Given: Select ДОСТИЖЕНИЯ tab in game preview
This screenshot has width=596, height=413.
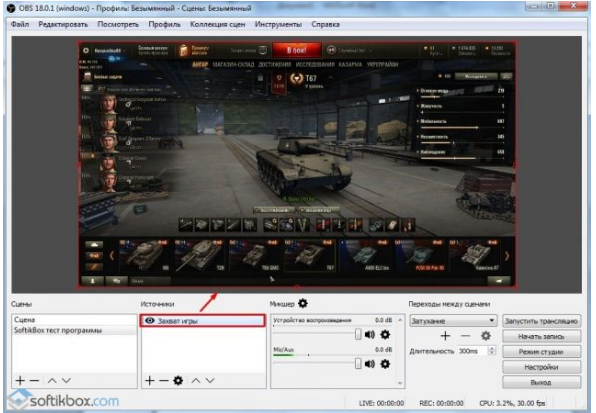Looking at the screenshot, I should (275, 65).
